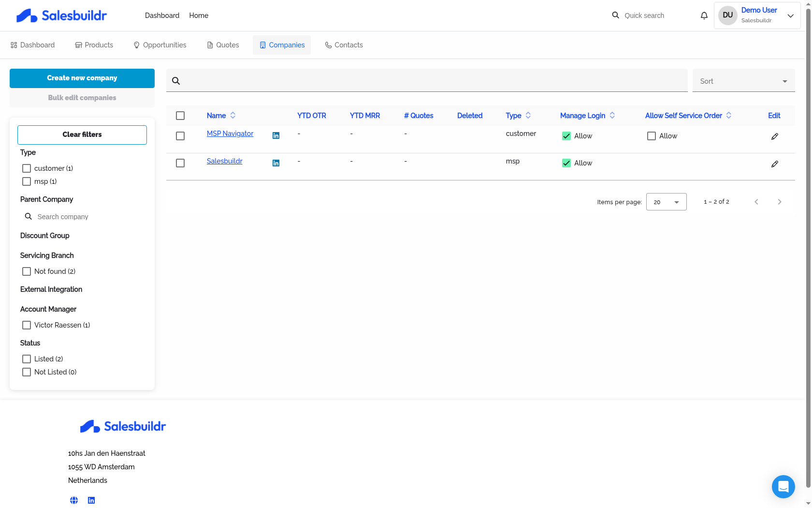Click the DU user avatar
The width and height of the screenshot is (812, 508).
728,15
